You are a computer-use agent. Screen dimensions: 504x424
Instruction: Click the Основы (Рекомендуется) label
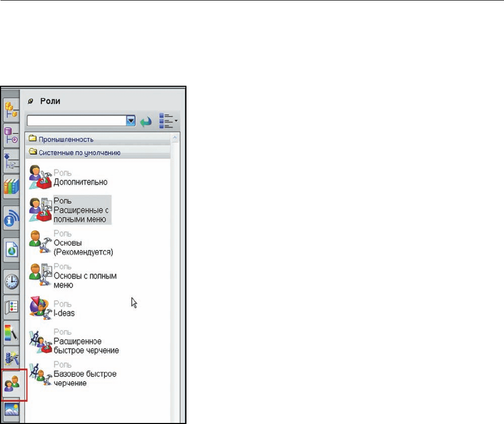tap(83, 247)
